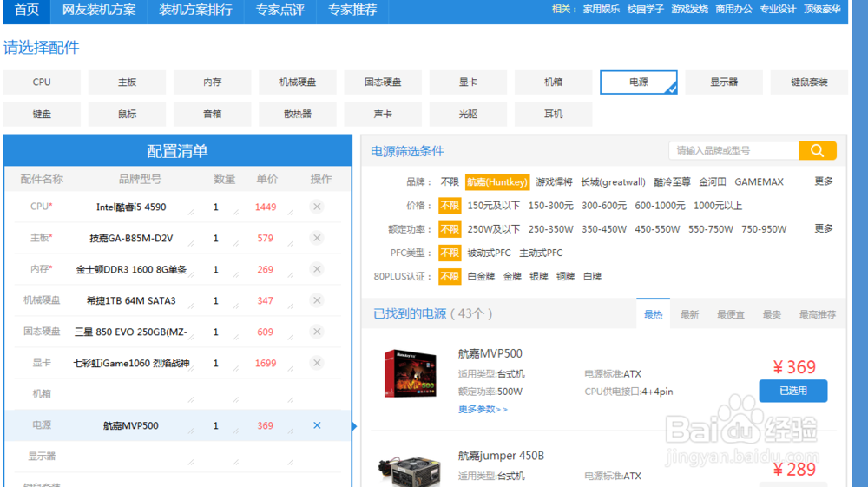Open the 家用娱乐 related link
This screenshot has height=487, width=868.
tap(602, 10)
